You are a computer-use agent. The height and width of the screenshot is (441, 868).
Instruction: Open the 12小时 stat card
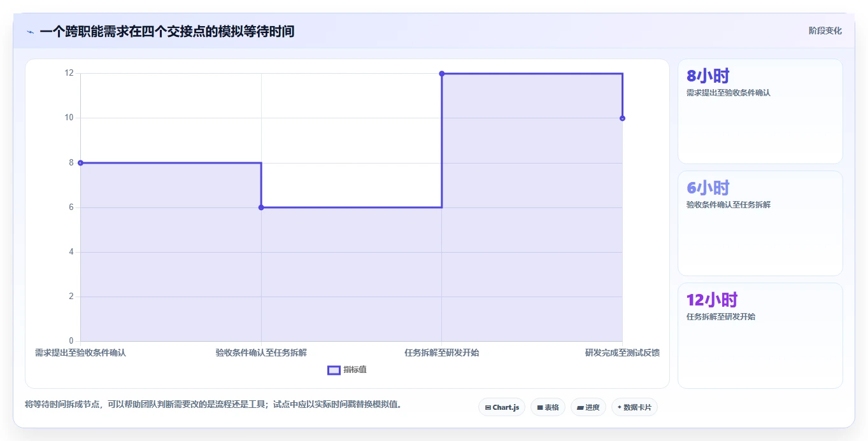click(760, 335)
